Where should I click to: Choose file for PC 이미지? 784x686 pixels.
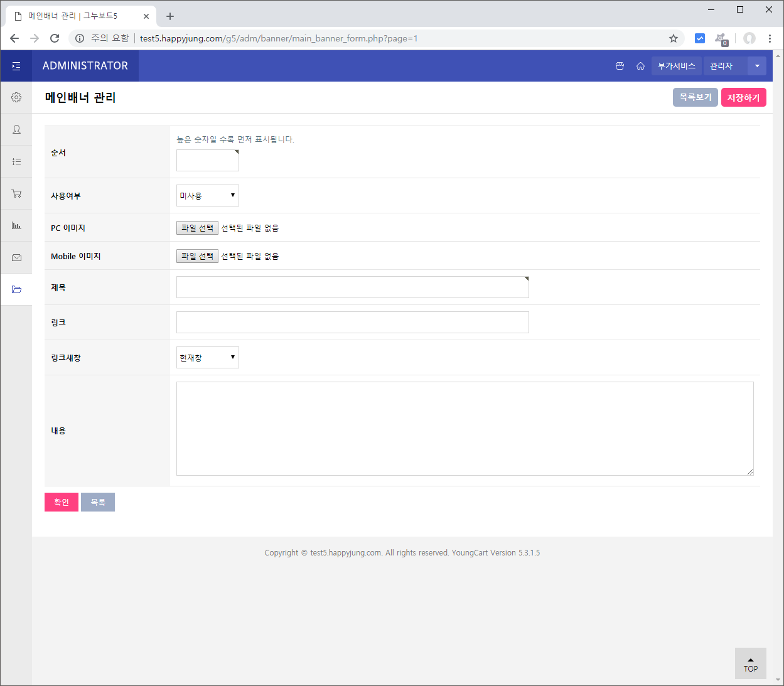(x=197, y=228)
